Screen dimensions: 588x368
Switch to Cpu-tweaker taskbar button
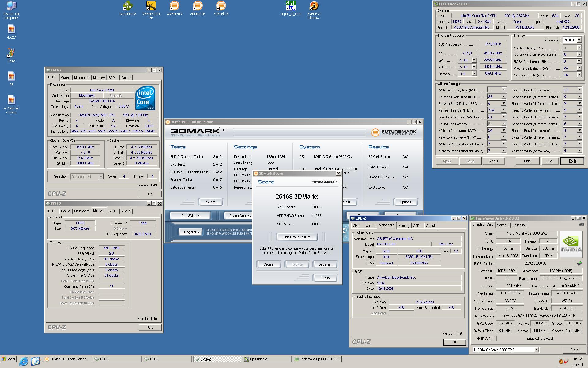[267, 359]
